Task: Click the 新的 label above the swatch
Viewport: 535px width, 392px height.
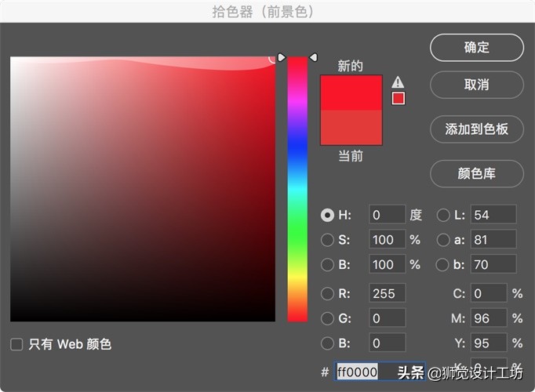Action: (x=351, y=66)
